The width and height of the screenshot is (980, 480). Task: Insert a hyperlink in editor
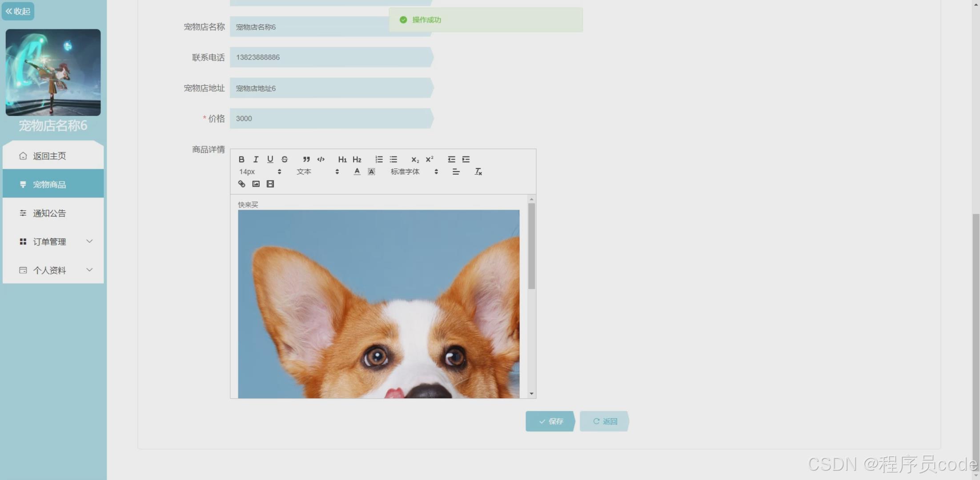tap(241, 184)
